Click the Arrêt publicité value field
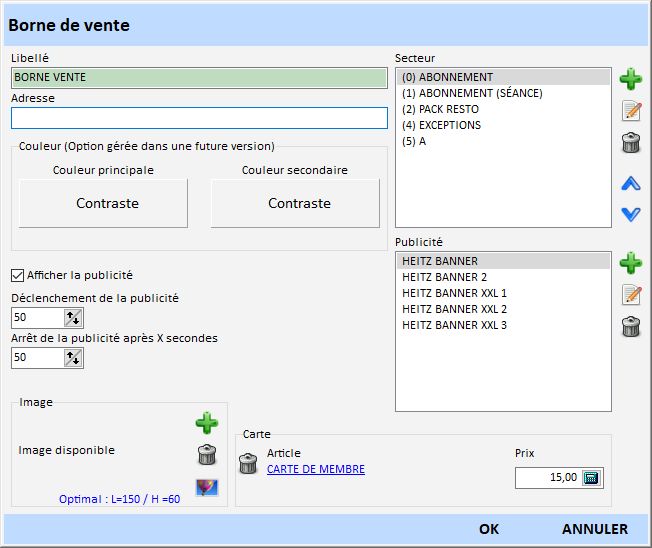This screenshot has width=652, height=548. pos(37,358)
